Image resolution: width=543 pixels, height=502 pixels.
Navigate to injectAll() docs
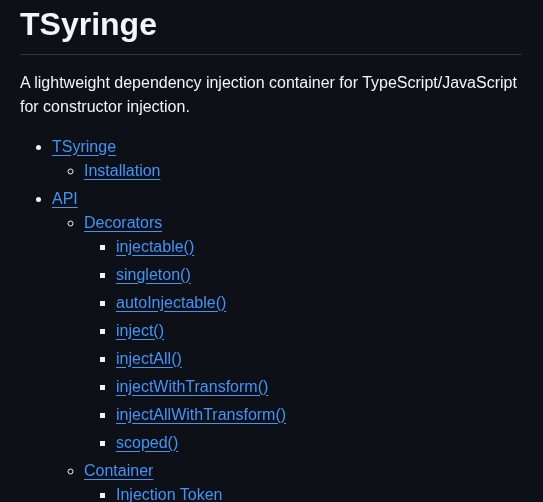tap(149, 359)
